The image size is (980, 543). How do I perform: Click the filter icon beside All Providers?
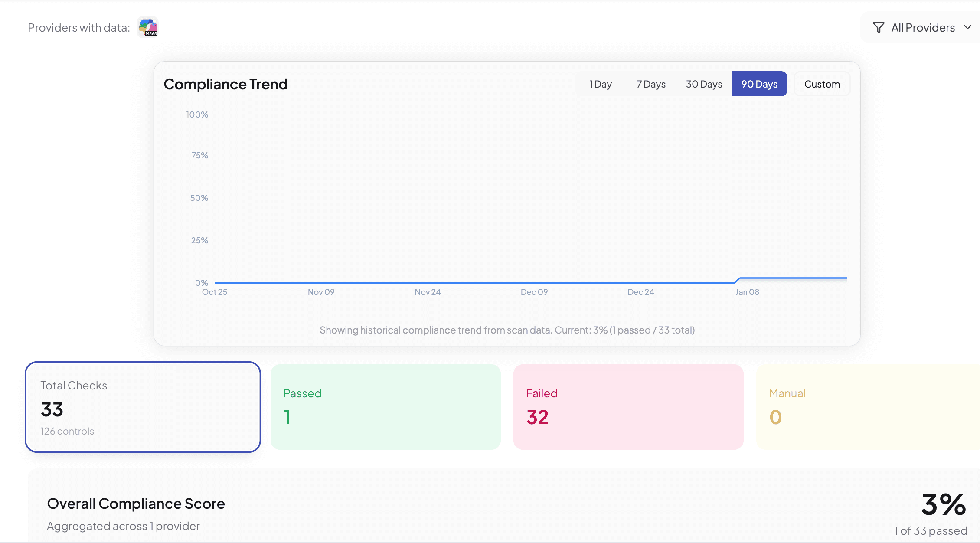point(879,27)
